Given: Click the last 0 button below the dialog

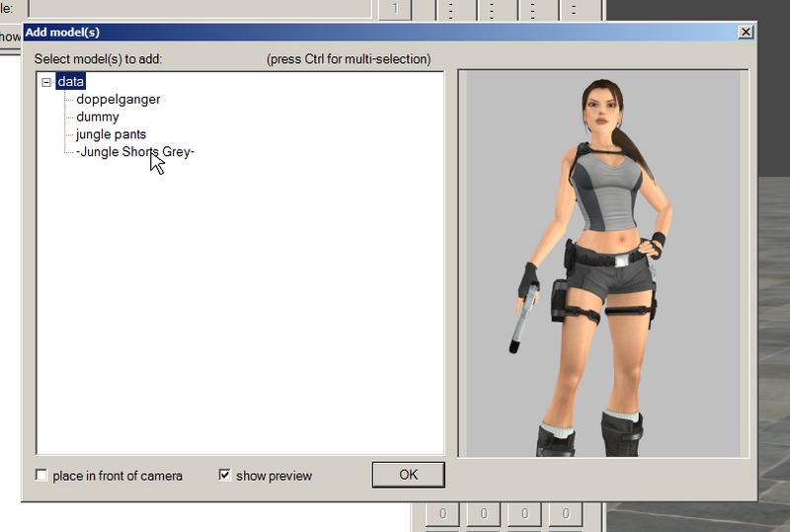Looking at the screenshot, I should click(566, 513).
